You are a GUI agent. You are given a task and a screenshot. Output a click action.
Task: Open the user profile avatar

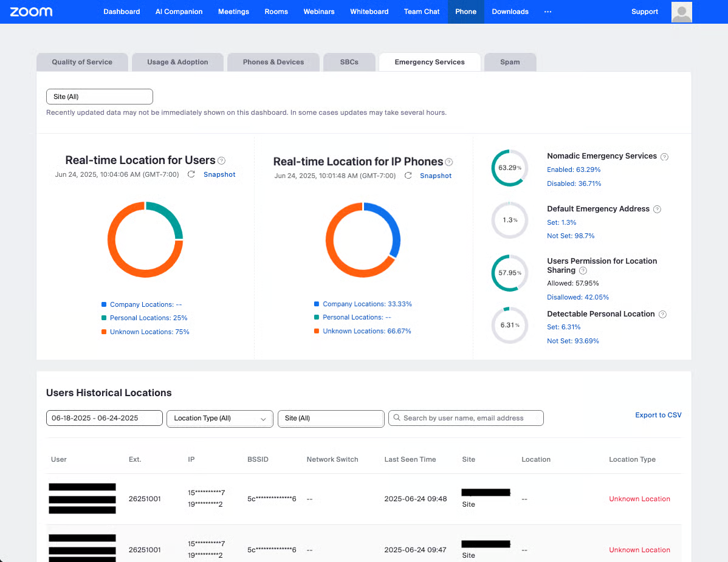(x=681, y=12)
